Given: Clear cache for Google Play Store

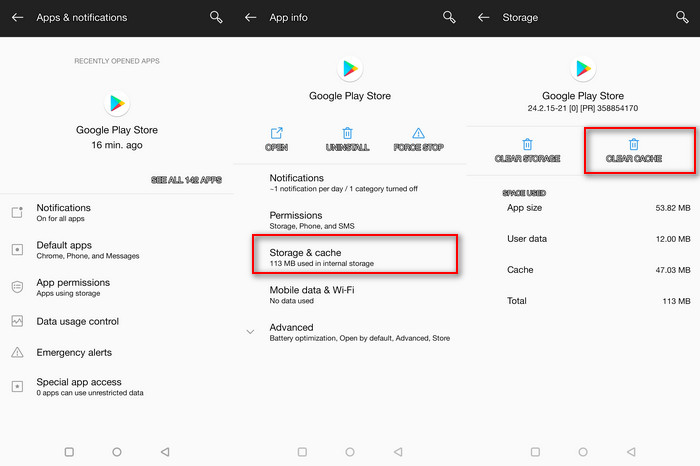Looking at the screenshot, I should click(634, 150).
